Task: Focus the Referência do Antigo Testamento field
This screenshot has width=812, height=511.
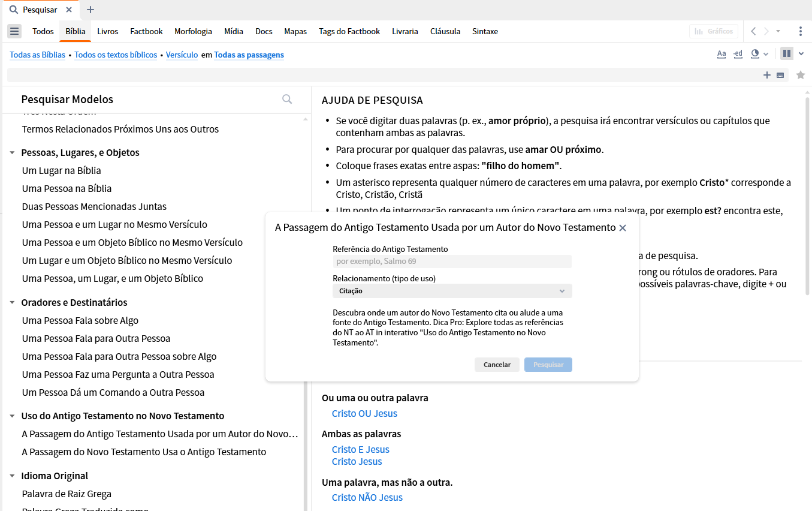Action: tap(452, 261)
